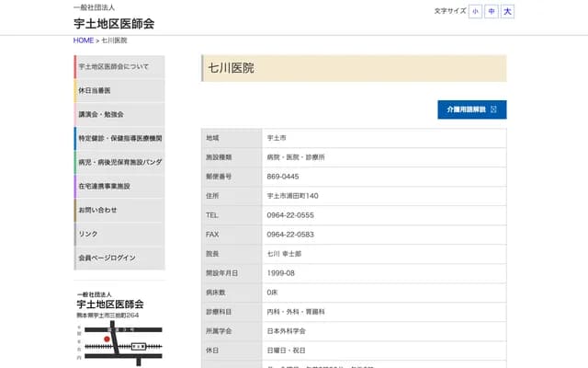Viewport: 588px width, 368px height.
Task: Click the 介護用語解説 button
Action: (471, 109)
